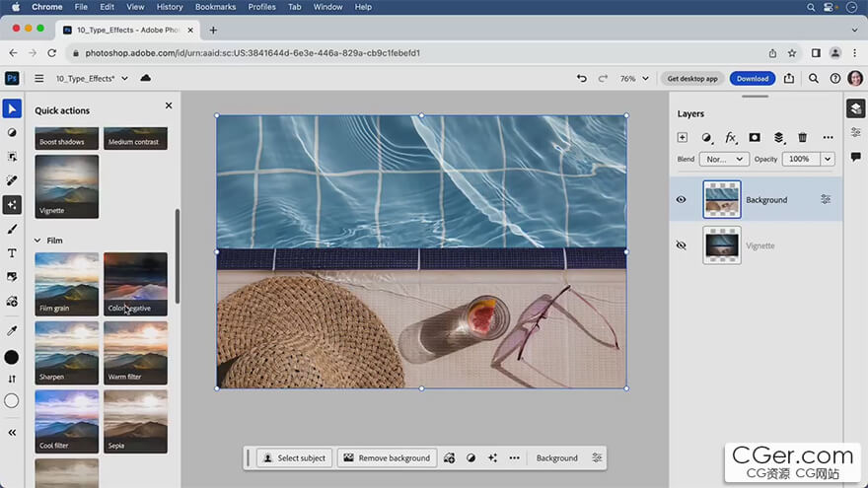Viewport: 868px width, 488px height.
Task: Undo the last action
Action: click(x=581, y=79)
